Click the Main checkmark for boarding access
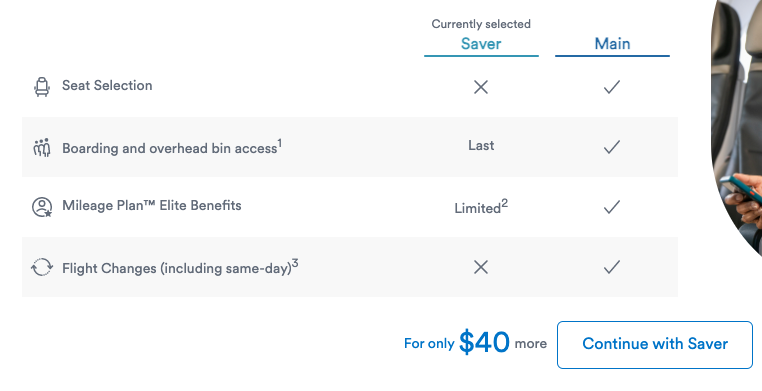 612,147
